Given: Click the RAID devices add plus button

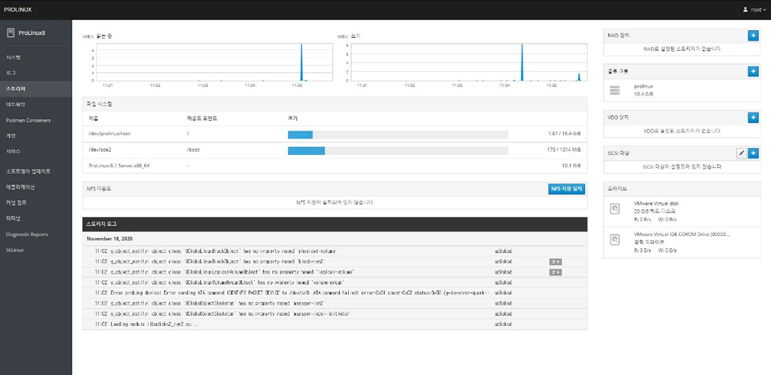Looking at the screenshot, I should pyautogui.click(x=753, y=36).
